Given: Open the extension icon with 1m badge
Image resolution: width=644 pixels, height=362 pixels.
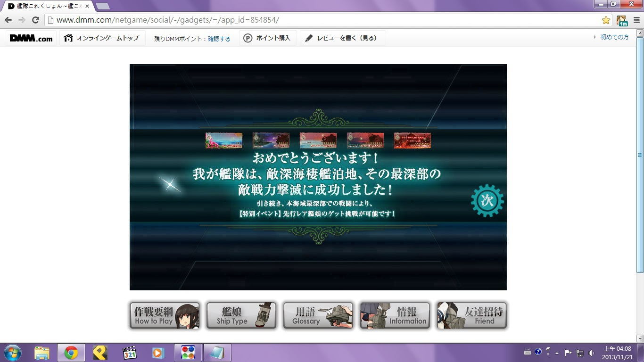Looking at the screenshot, I should [x=622, y=20].
